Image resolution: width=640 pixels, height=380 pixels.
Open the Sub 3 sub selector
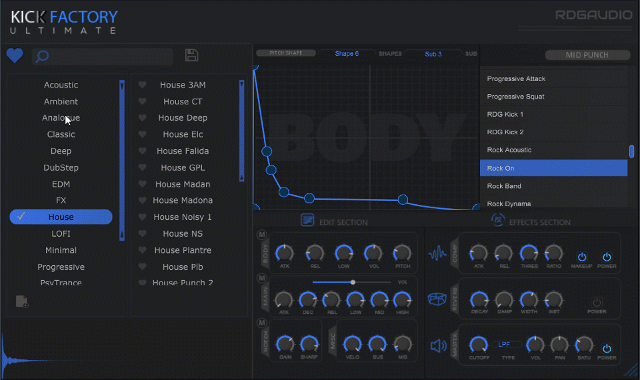433,54
